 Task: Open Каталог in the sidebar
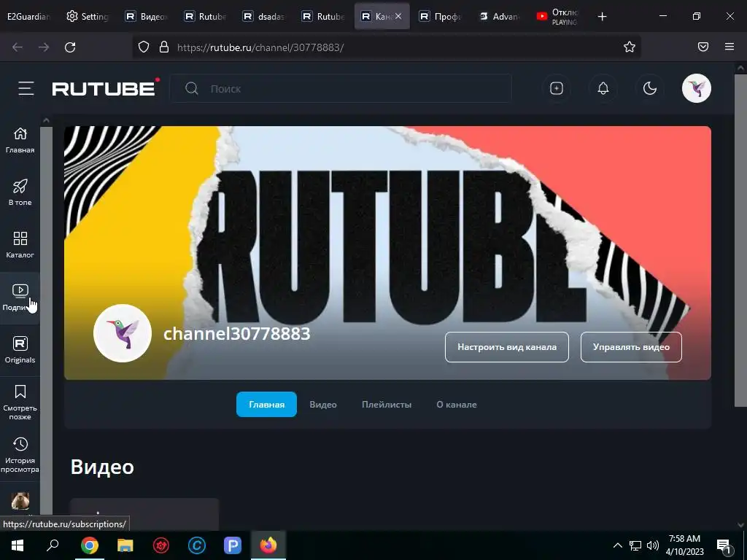click(x=20, y=245)
